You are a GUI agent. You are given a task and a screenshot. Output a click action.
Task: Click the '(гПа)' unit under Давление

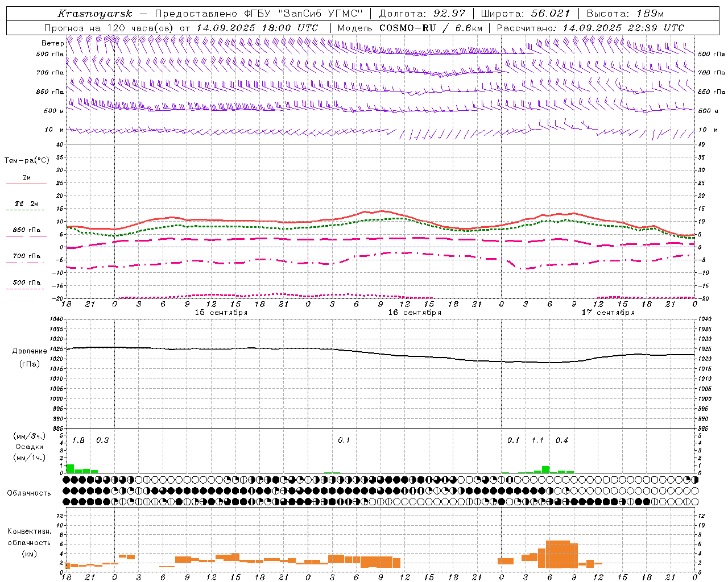click(30, 364)
